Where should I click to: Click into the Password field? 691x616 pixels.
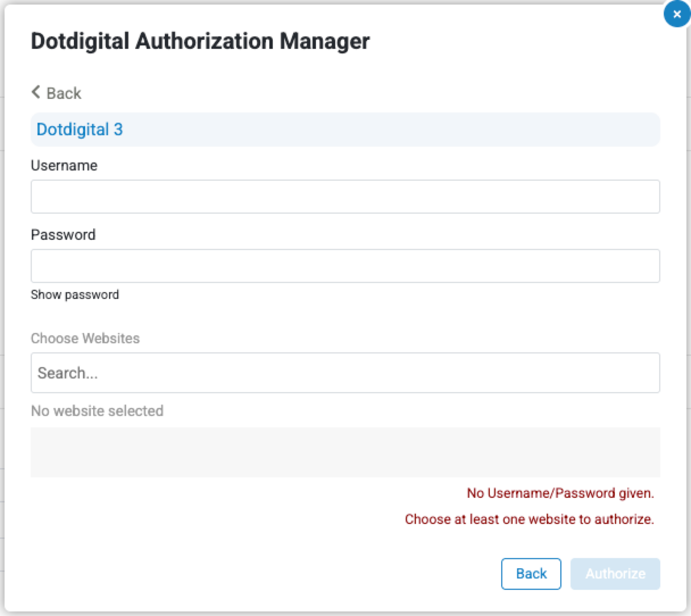[345, 266]
